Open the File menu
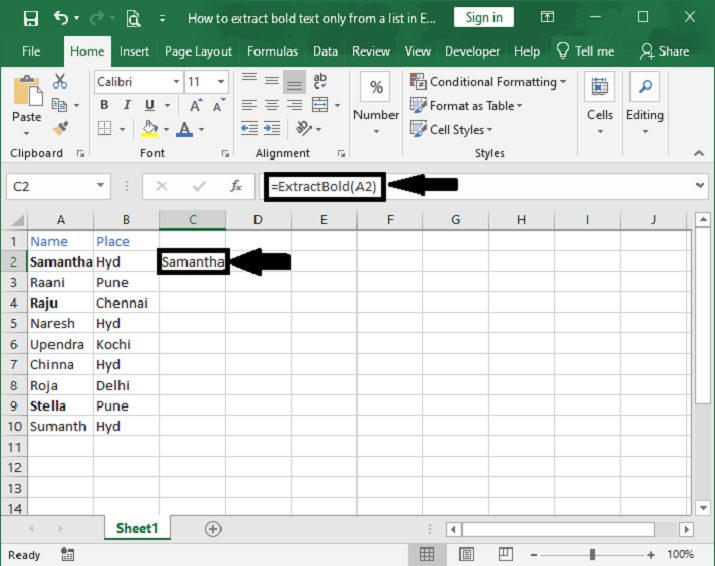The height and width of the screenshot is (566, 715). point(31,51)
